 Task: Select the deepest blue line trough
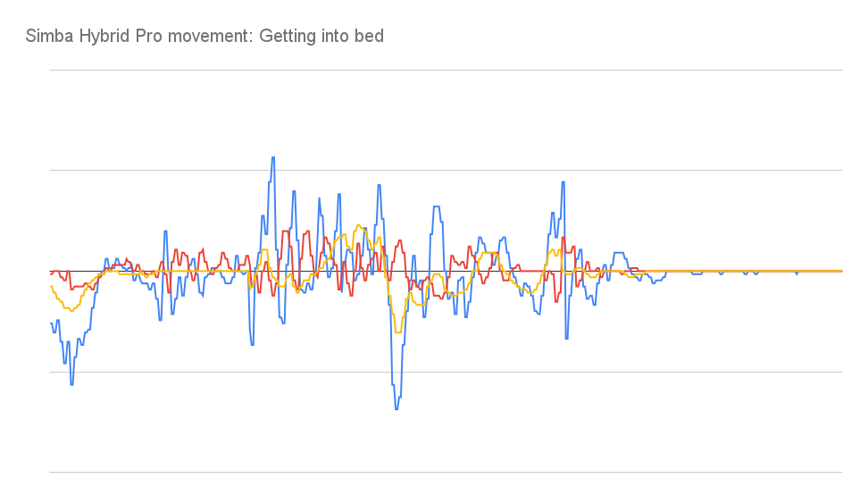point(396,408)
